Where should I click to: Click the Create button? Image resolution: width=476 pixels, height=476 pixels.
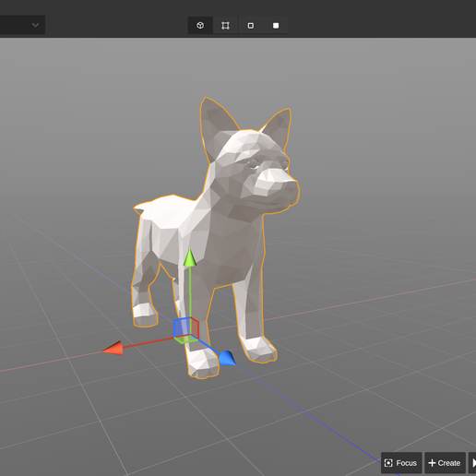445,463
